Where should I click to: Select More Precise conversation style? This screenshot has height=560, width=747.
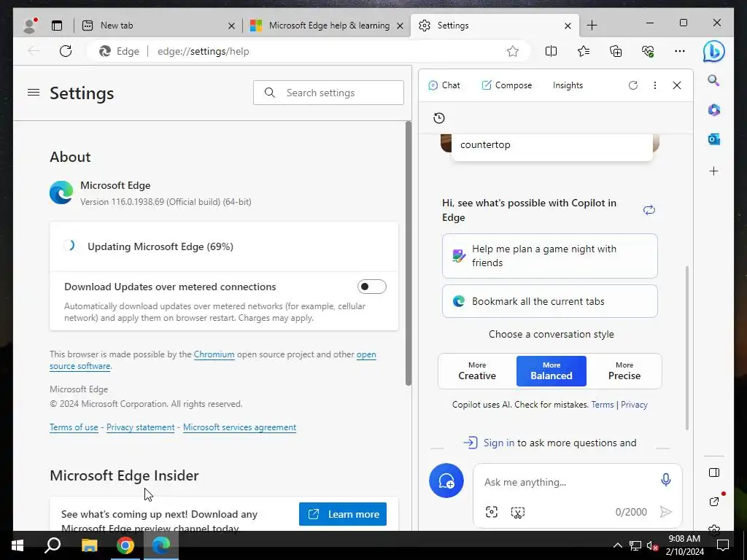click(x=624, y=371)
